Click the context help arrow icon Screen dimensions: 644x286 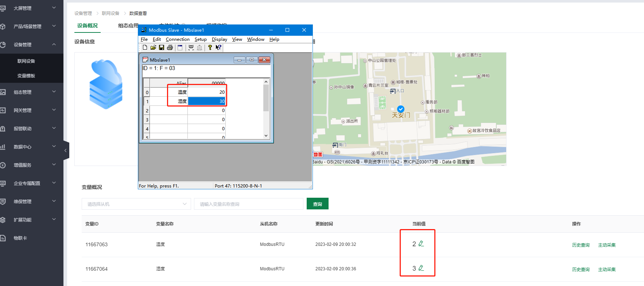(218, 47)
